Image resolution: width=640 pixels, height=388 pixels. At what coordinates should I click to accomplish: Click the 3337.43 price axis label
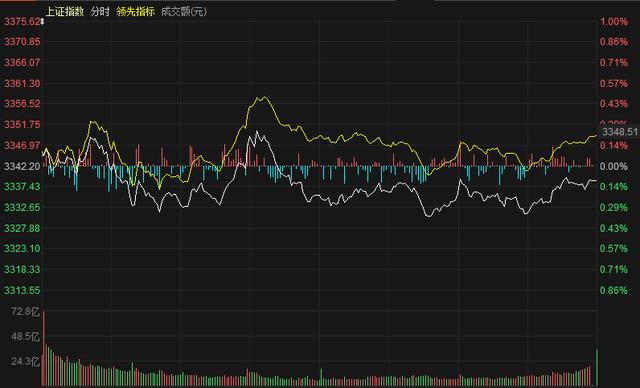click(22, 186)
